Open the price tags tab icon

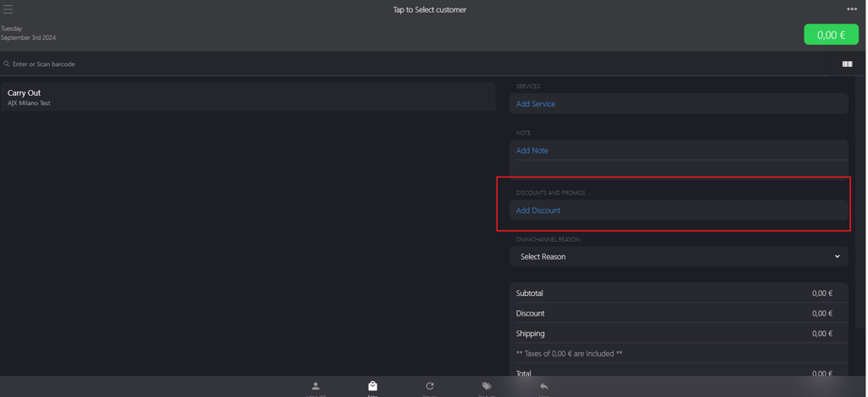pyautogui.click(x=487, y=386)
